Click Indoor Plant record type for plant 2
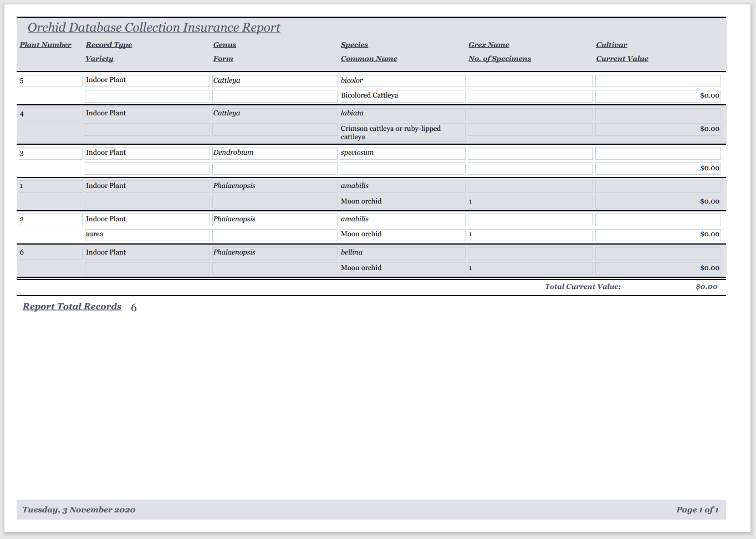This screenshot has width=756, height=539. (147, 220)
